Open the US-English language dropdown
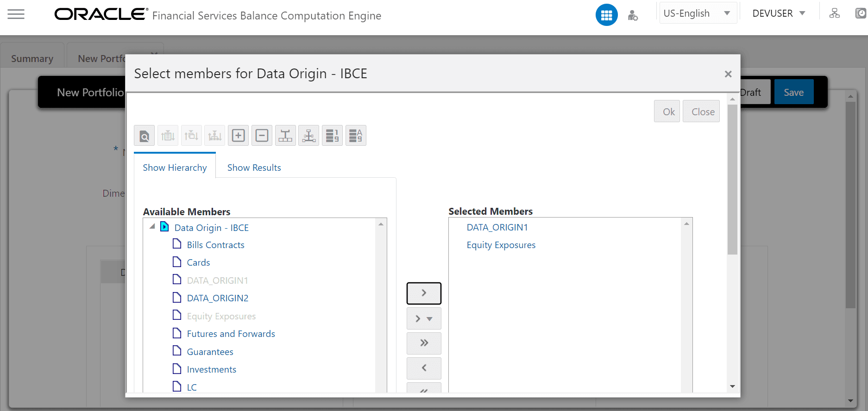868x411 pixels. tap(698, 13)
